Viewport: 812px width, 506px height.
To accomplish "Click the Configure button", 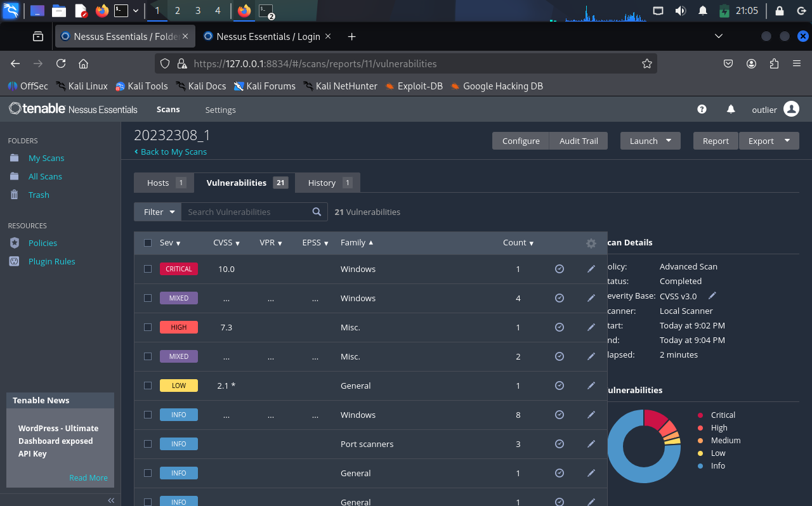I will pyautogui.click(x=521, y=141).
